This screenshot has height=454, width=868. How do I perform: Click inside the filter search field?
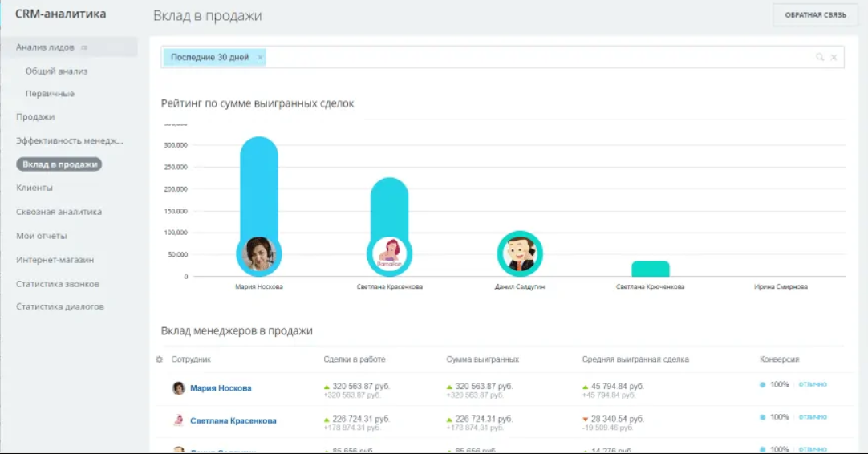point(537,58)
